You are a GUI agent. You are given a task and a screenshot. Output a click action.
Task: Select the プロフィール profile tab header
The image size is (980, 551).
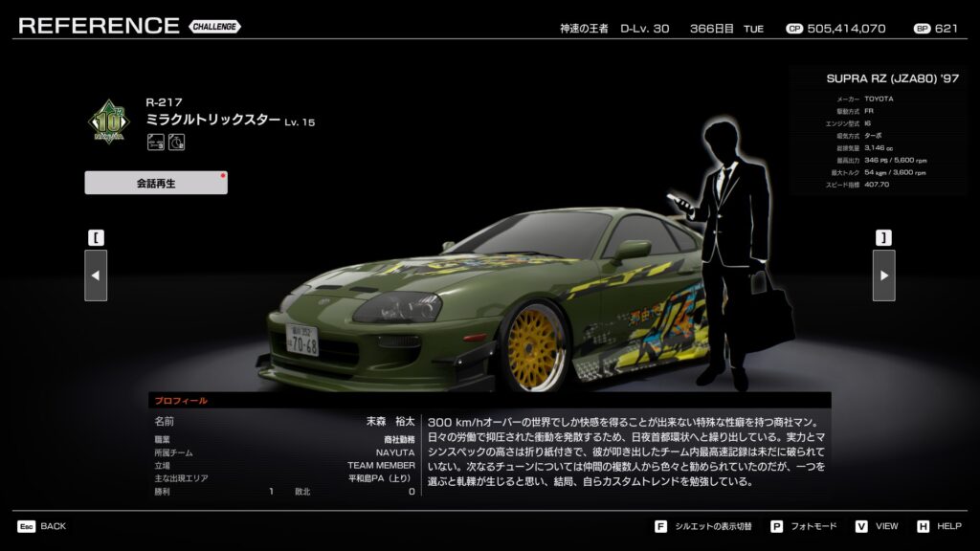(x=182, y=401)
